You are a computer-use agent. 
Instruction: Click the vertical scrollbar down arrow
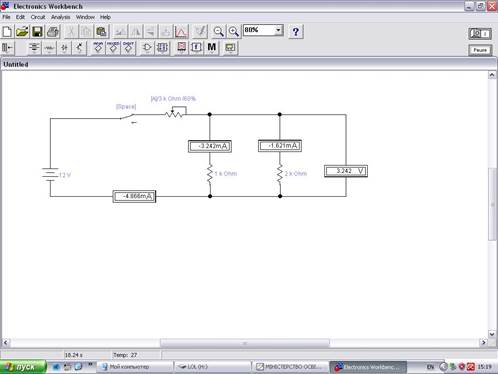[x=492, y=334]
